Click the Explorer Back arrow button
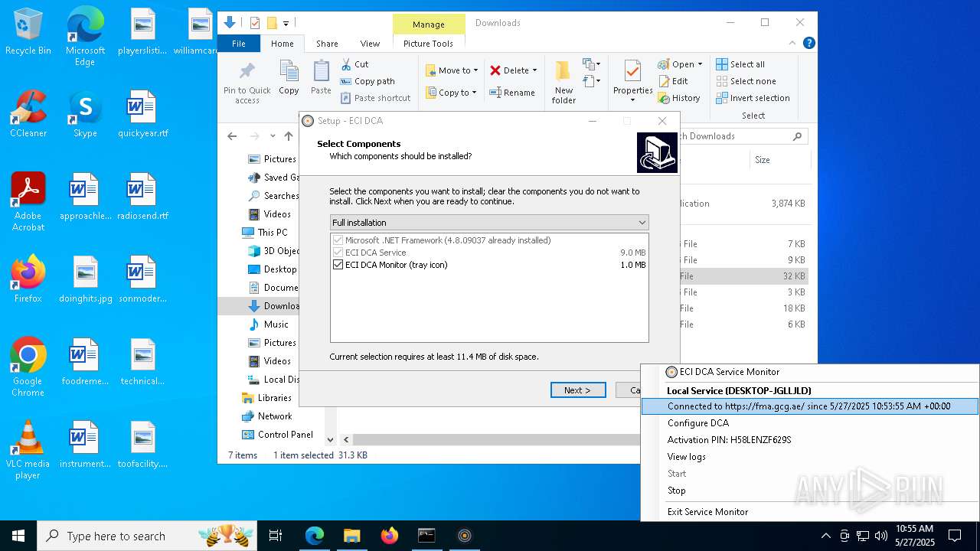Viewport: 980px width, 551px height. [232, 136]
